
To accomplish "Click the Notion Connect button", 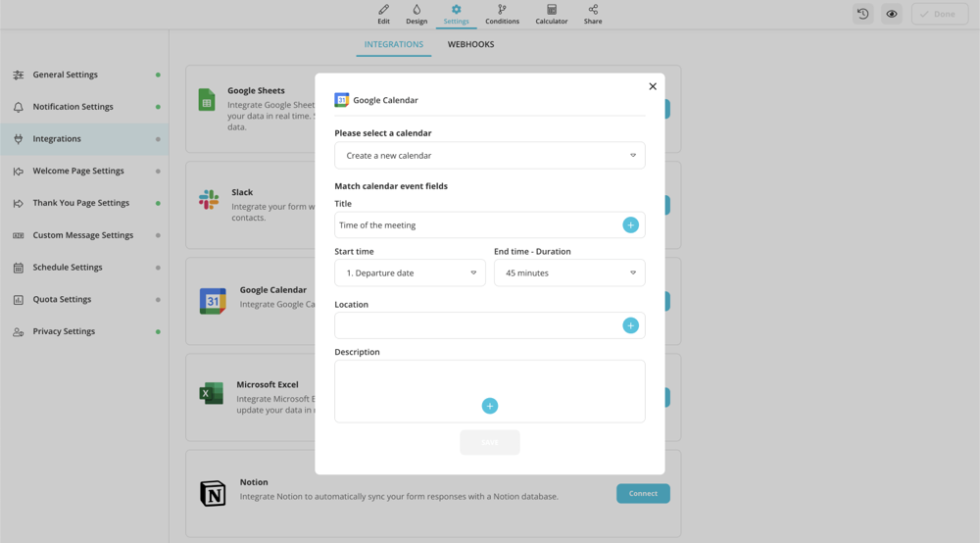I will (x=643, y=493).
